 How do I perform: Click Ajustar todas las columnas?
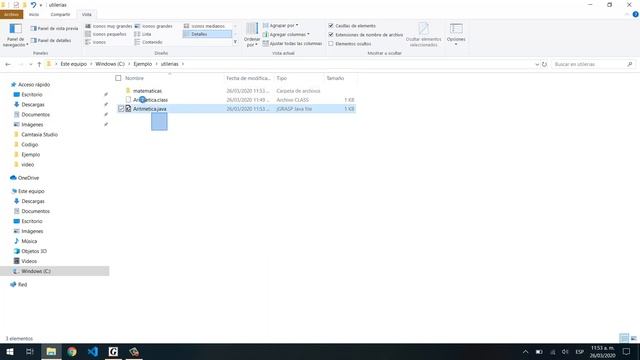click(292, 43)
